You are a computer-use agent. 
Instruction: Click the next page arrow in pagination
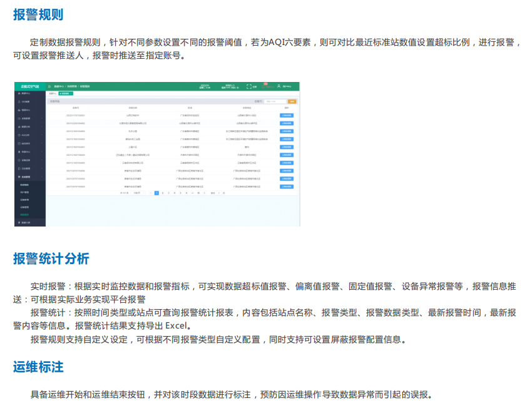(x=204, y=193)
